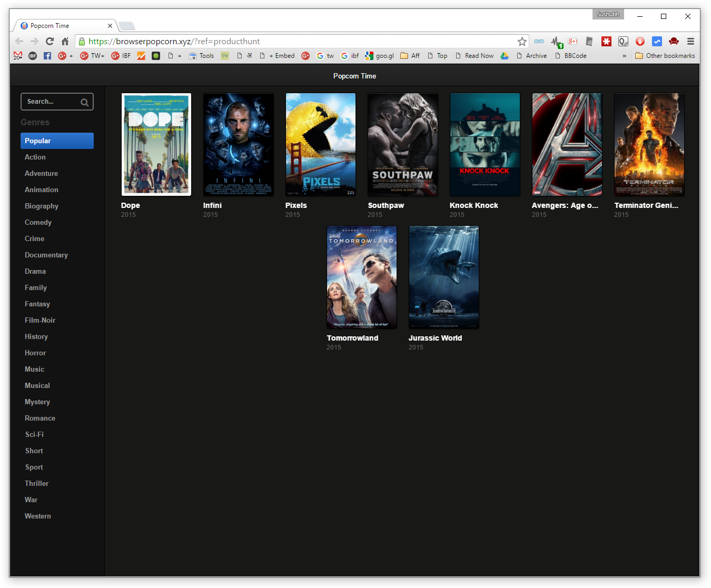Image resolution: width=711 pixels, height=588 pixels.
Task: Click the Google +1 extension icon
Action: pyautogui.click(x=573, y=42)
